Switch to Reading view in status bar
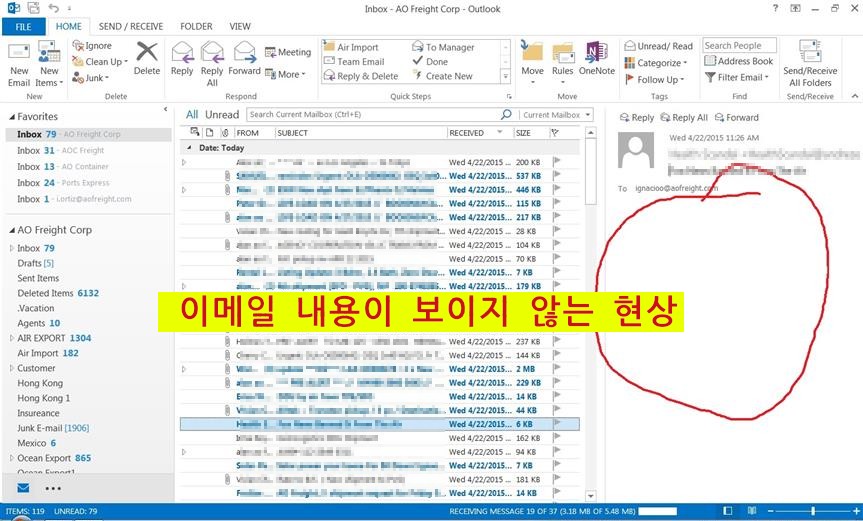 tap(752, 511)
